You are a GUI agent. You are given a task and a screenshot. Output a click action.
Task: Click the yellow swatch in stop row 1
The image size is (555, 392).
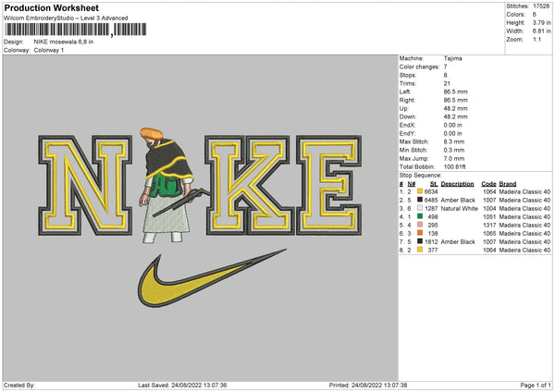pyautogui.click(x=420, y=191)
